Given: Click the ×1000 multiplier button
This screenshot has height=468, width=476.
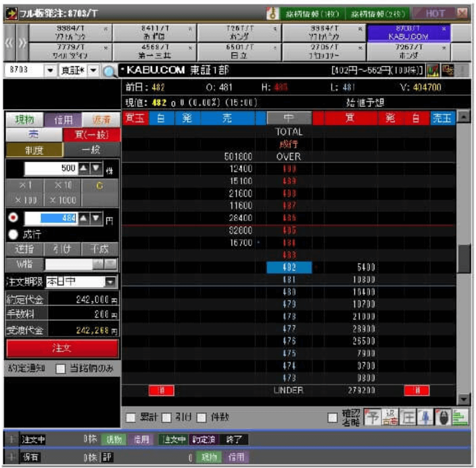Looking at the screenshot, I should tap(62, 200).
